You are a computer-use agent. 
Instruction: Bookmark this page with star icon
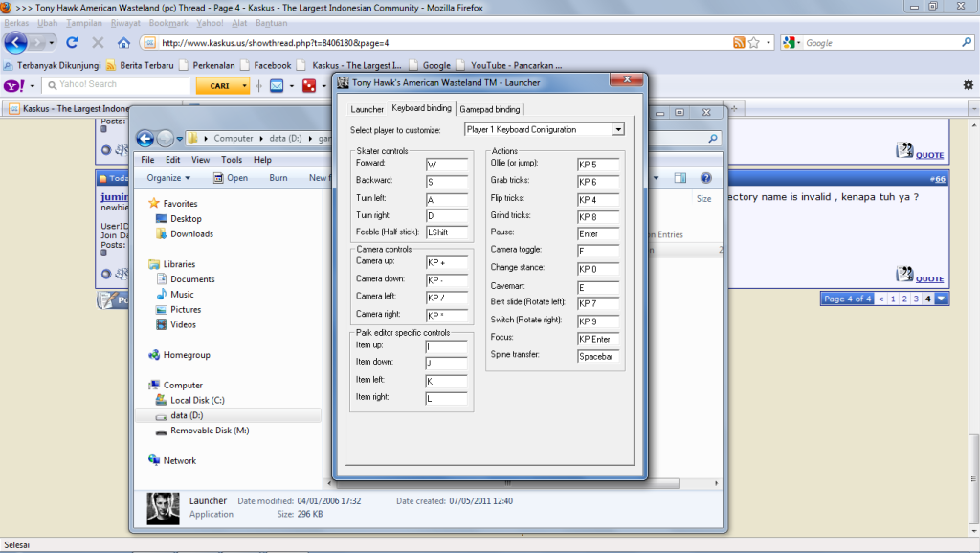(754, 42)
